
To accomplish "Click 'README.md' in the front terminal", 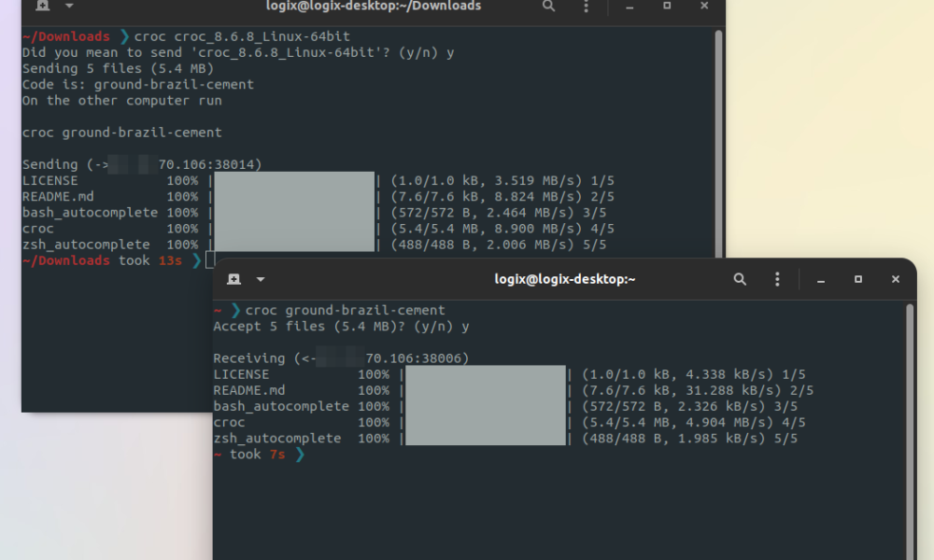I will [249, 390].
